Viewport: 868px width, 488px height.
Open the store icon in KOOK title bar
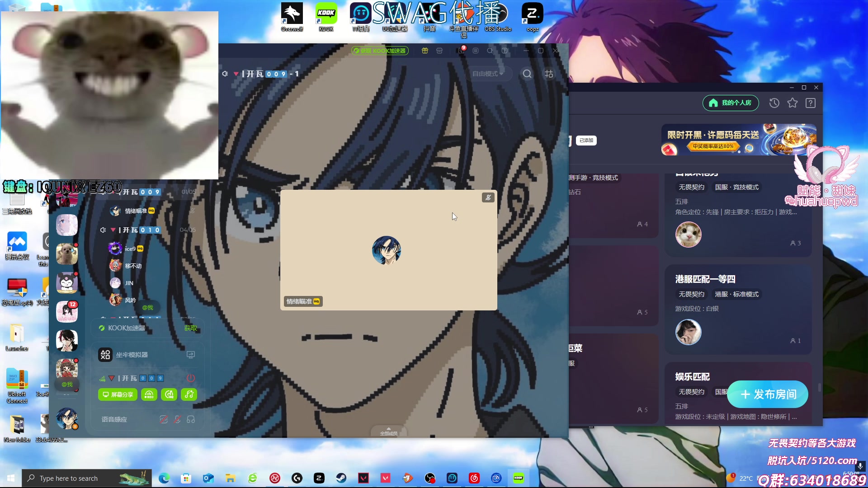(439, 51)
